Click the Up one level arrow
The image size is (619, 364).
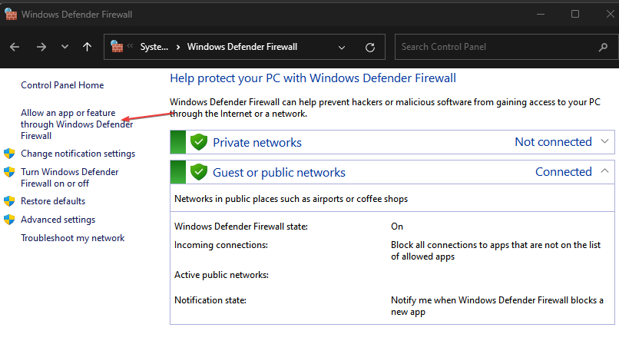[87, 47]
